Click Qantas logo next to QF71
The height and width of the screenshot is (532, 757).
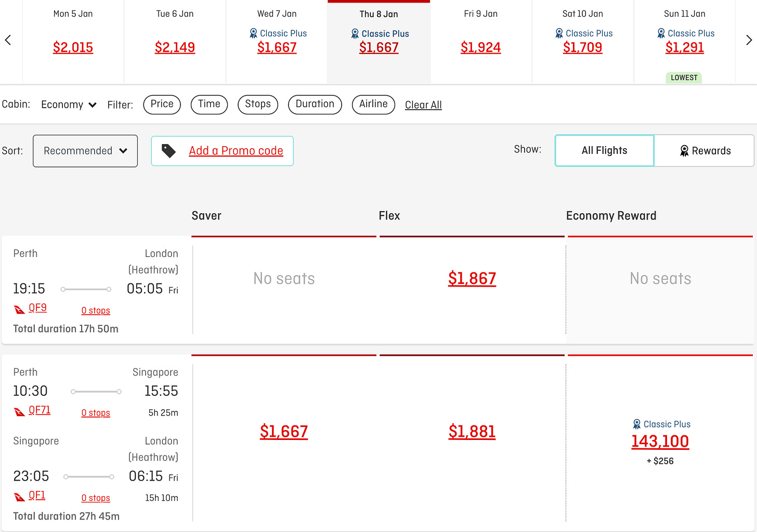(x=19, y=412)
